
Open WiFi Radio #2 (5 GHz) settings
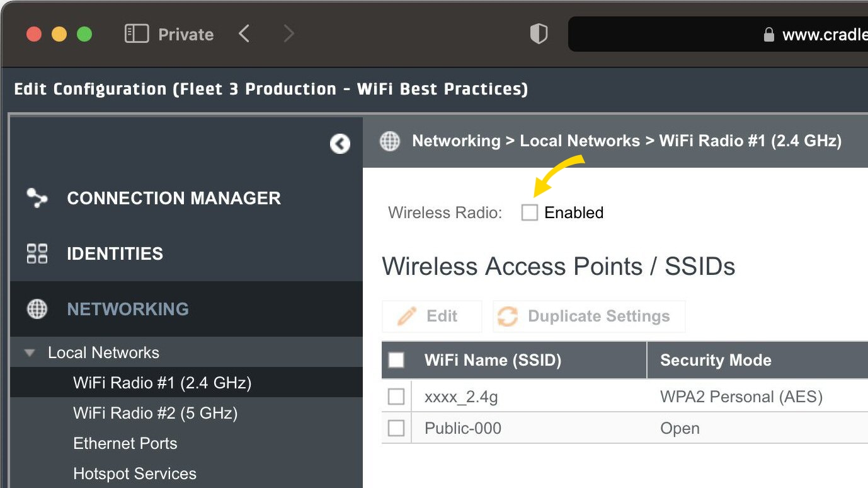click(155, 413)
